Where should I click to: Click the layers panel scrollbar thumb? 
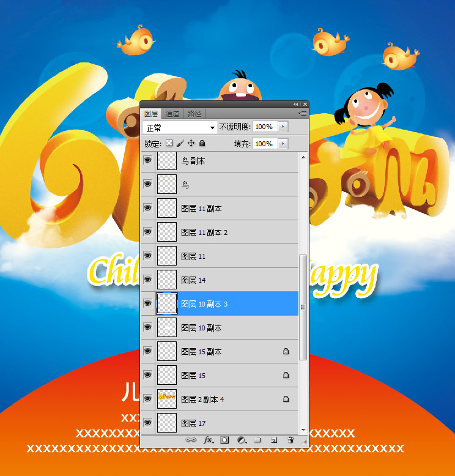pos(303,307)
